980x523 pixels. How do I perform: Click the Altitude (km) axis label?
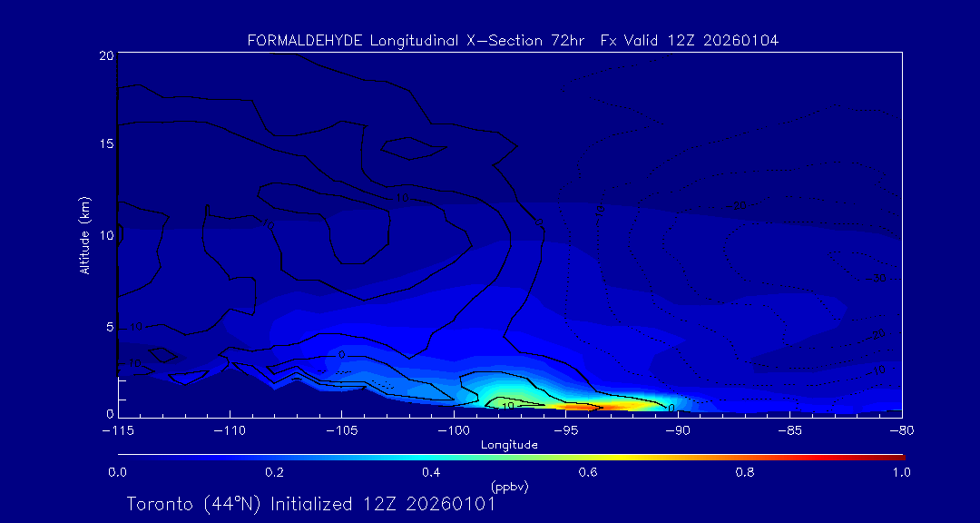84,234
